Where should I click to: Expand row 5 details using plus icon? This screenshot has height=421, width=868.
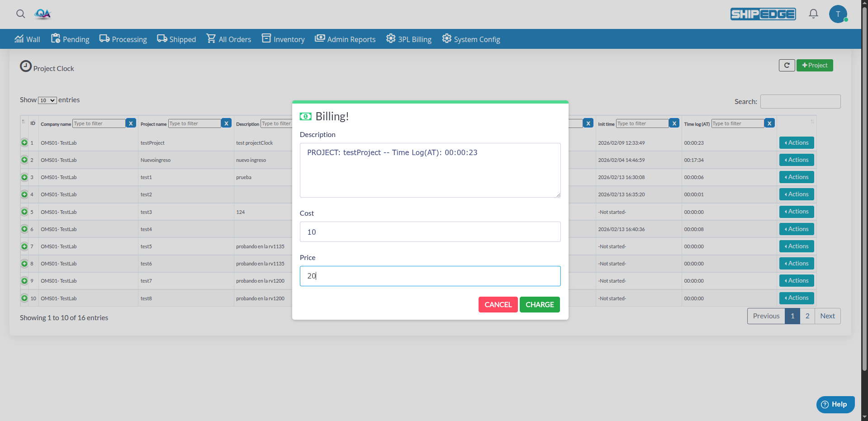24,212
